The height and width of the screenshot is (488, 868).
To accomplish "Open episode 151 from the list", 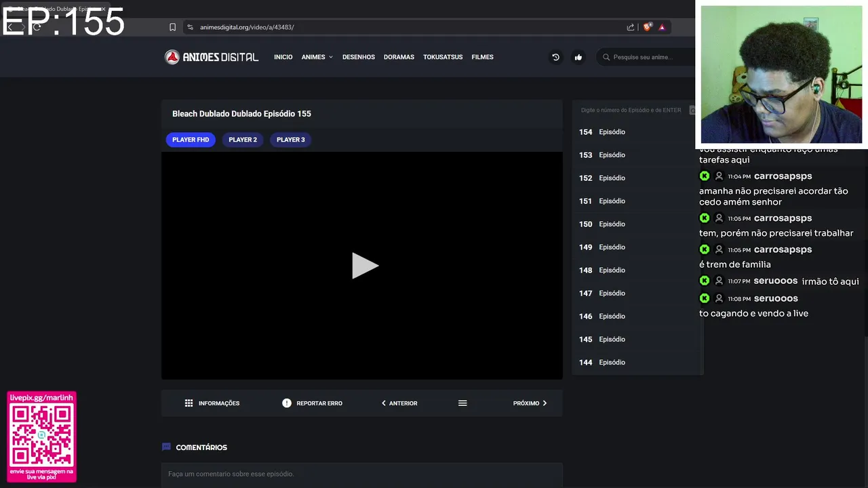I will (636, 201).
